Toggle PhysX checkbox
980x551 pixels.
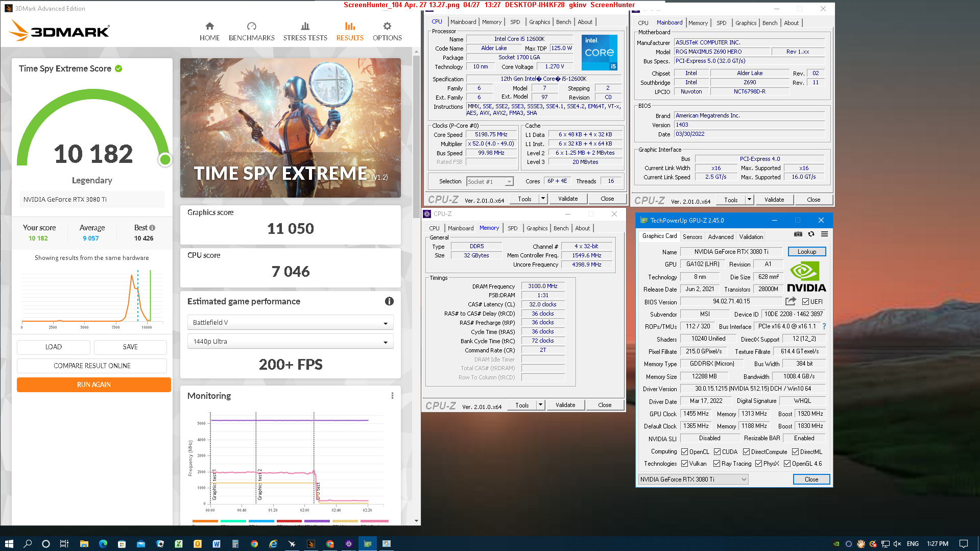point(759,464)
